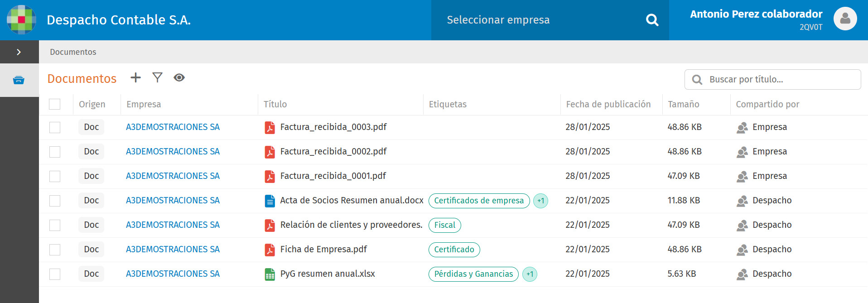
Task: Open A3DEMOSTRACIONES SA link for PyG resumen anual
Action: point(173,274)
